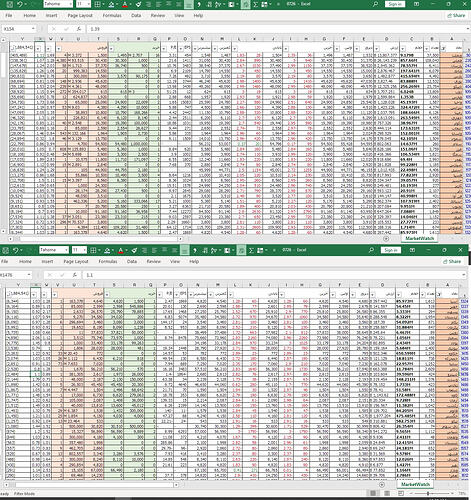Image resolution: width=471 pixels, height=500 pixels.
Task: Click highlighted Filter icon in top window toolbar
Action: point(245,4)
